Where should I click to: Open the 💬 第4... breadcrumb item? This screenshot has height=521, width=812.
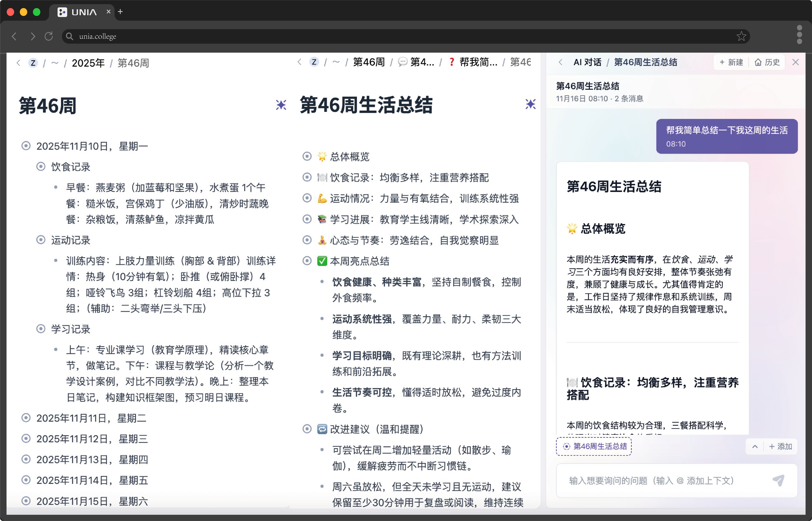click(x=416, y=62)
